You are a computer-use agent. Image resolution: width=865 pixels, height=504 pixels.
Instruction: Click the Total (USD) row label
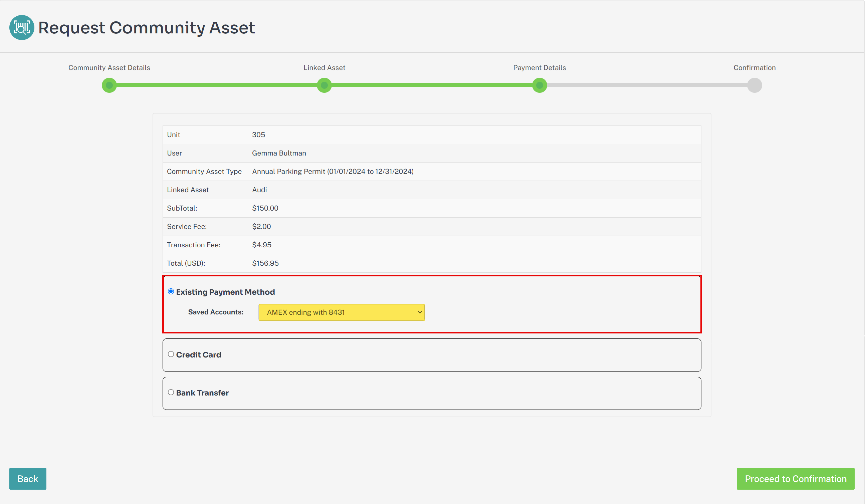click(x=186, y=263)
